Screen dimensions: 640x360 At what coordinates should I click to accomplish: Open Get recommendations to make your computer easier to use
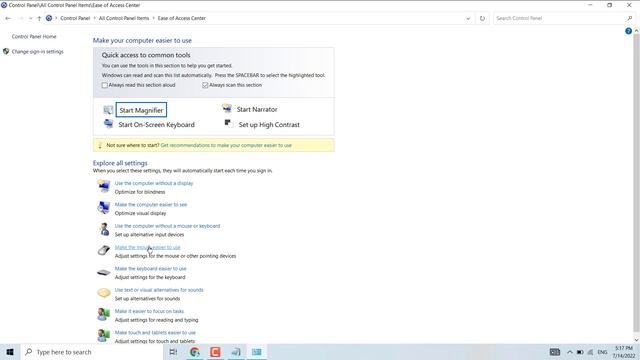pos(226,145)
